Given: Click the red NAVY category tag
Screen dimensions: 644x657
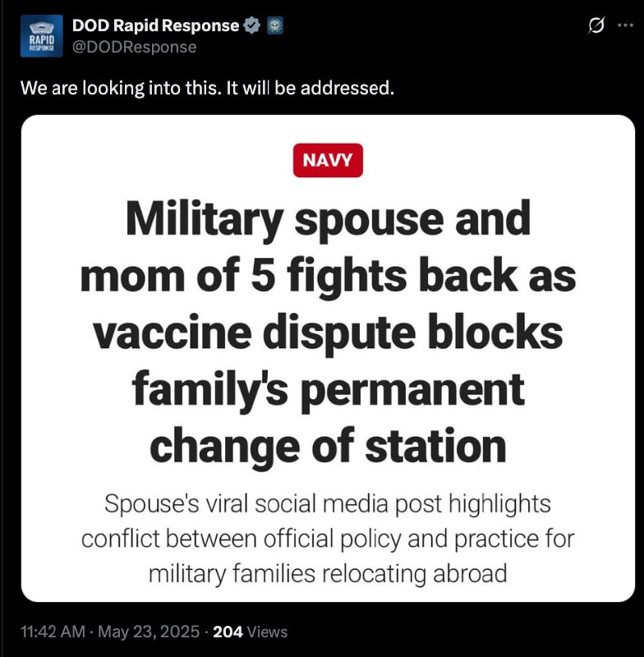Looking at the screenshot, I should tap(328, 160).
